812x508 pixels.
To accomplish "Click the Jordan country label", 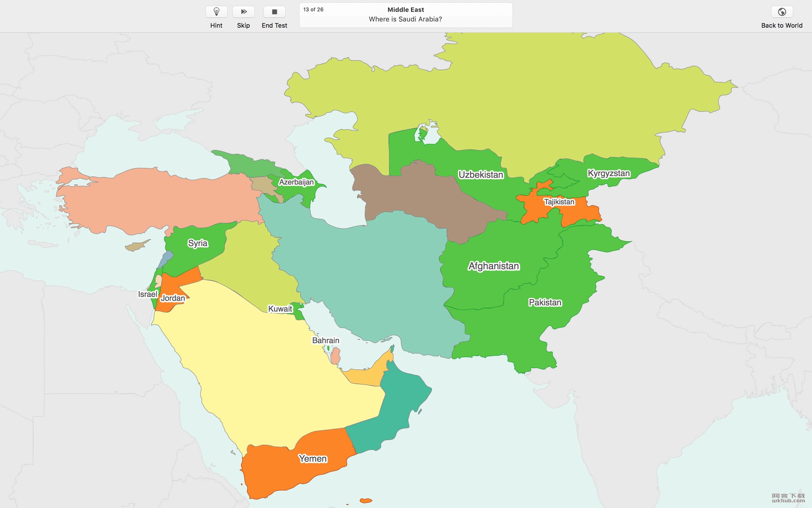I will (x=173, y=298).
